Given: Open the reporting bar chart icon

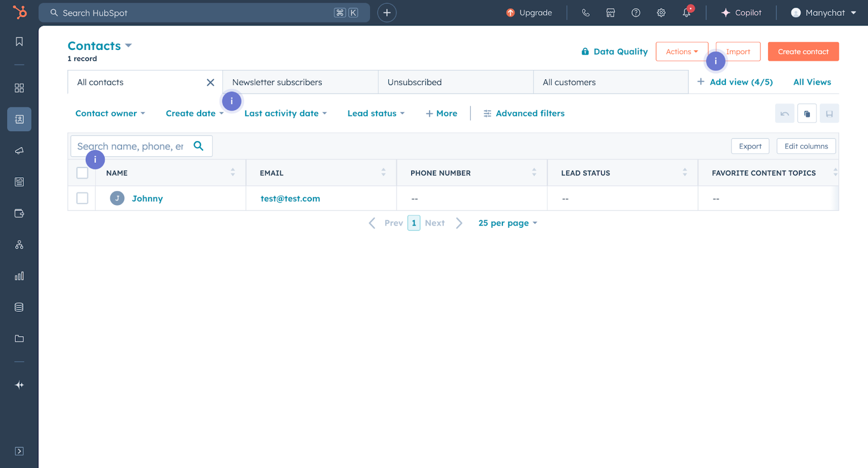Looking at the screenshot, I should point(19,276).
